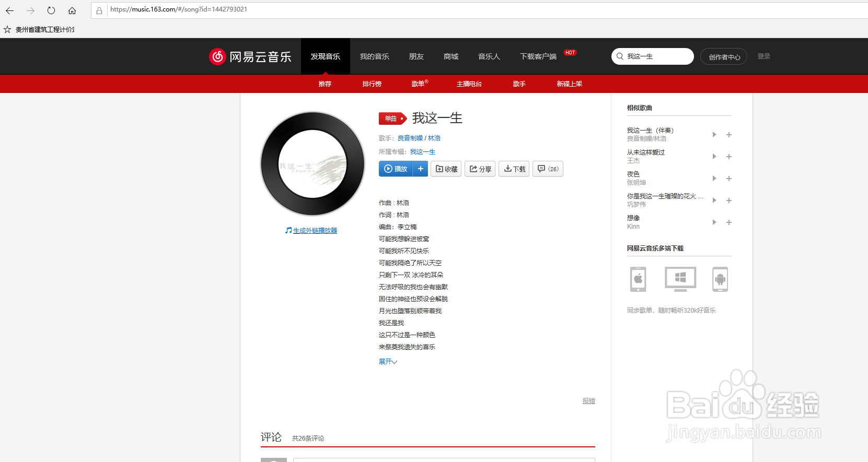The width and height of the screenshot is (868, 462).
Task: Open artist 王杰 link
Action: 633,161
